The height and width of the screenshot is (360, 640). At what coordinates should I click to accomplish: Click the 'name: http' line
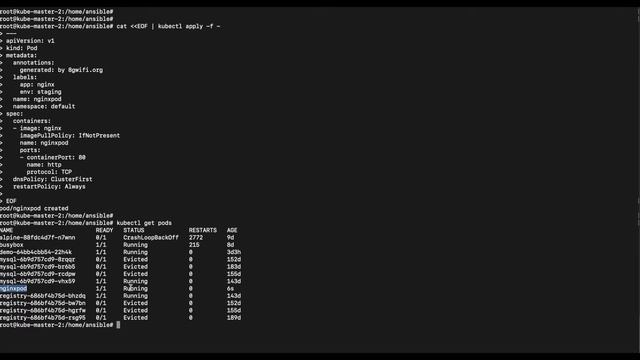[44, 164]
